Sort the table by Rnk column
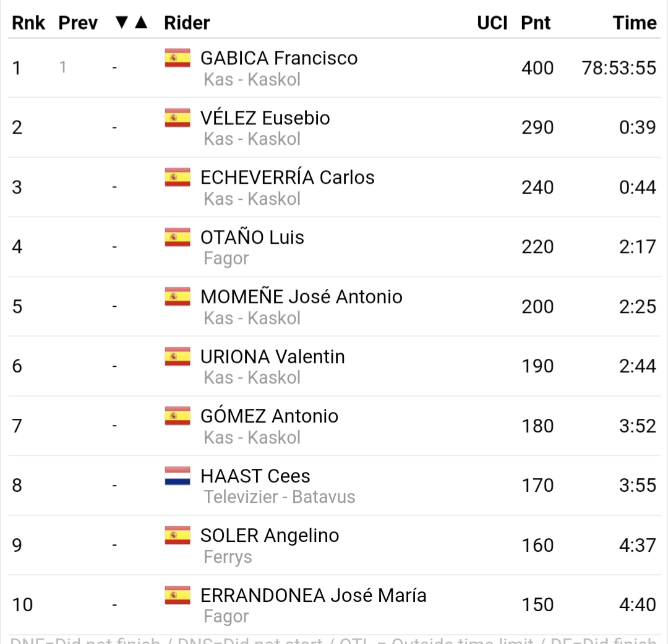 [28, 23]
